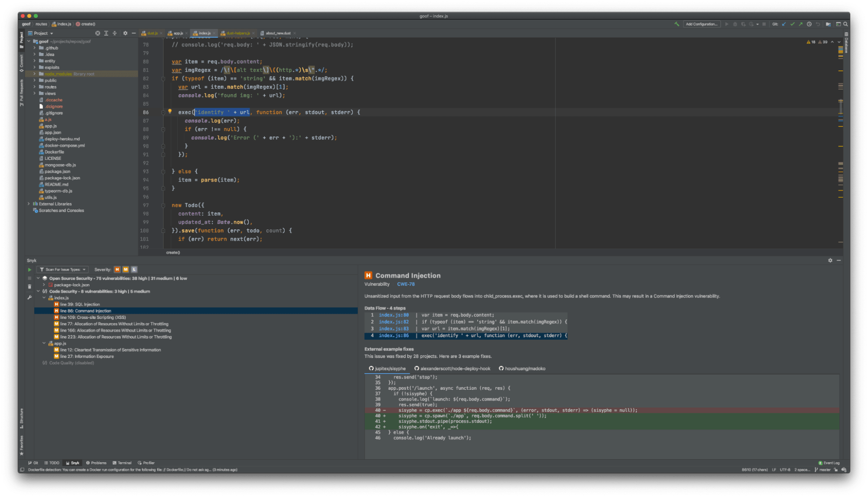Open the Snyk panel settings gear
The width and height of the screenshot is (868, 497).
pos(830,260)
